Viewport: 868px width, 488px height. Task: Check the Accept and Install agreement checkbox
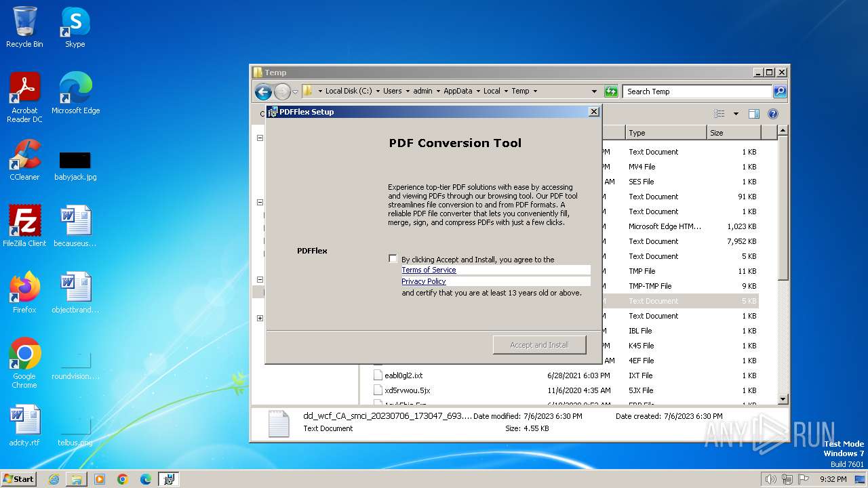tap(393, 259)
